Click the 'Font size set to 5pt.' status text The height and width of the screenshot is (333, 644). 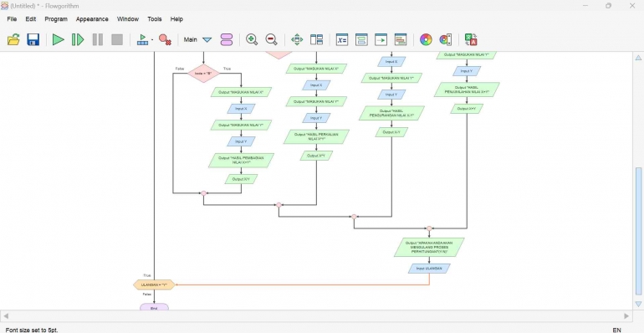point(32,330)
